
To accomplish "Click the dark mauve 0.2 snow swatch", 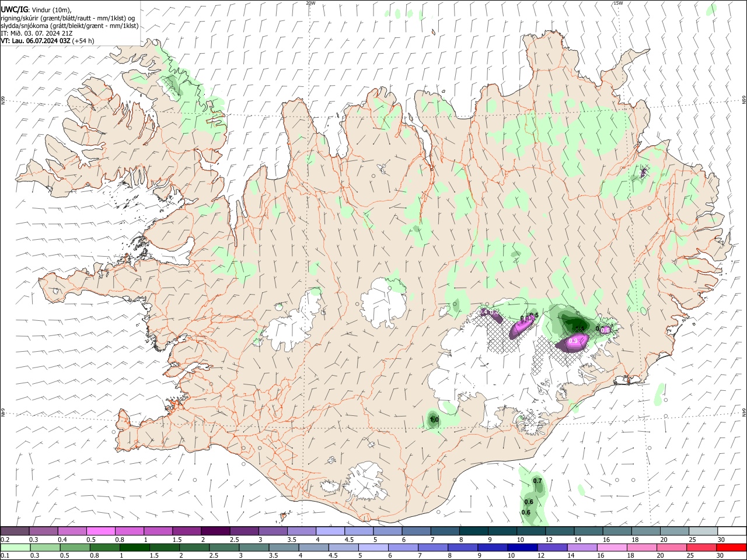I will pyautogui.click(x=15, y=531).
